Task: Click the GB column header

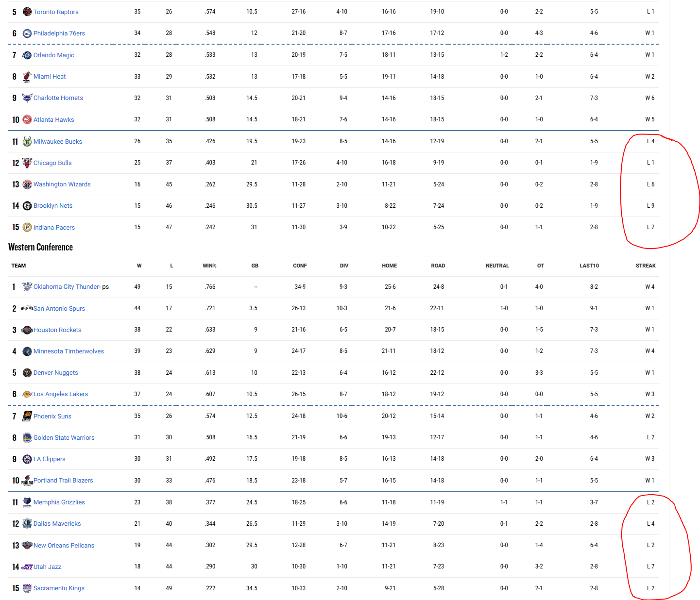Action: [255, 266]
